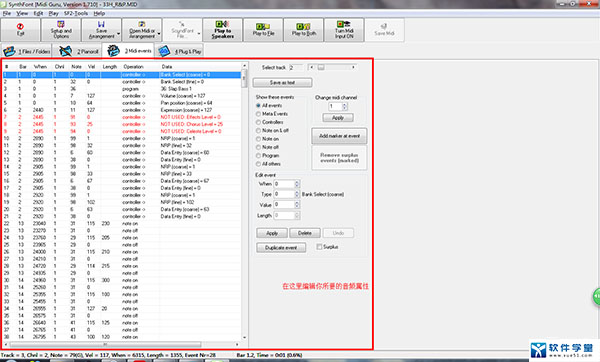
Task: Open the View menu
Action: pos(22,13)
